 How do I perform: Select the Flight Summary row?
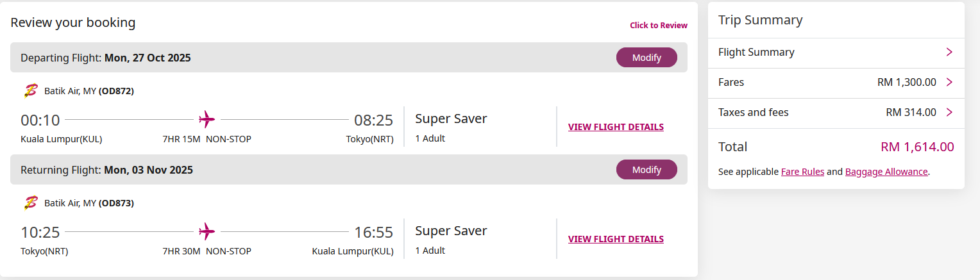point(836,53)
